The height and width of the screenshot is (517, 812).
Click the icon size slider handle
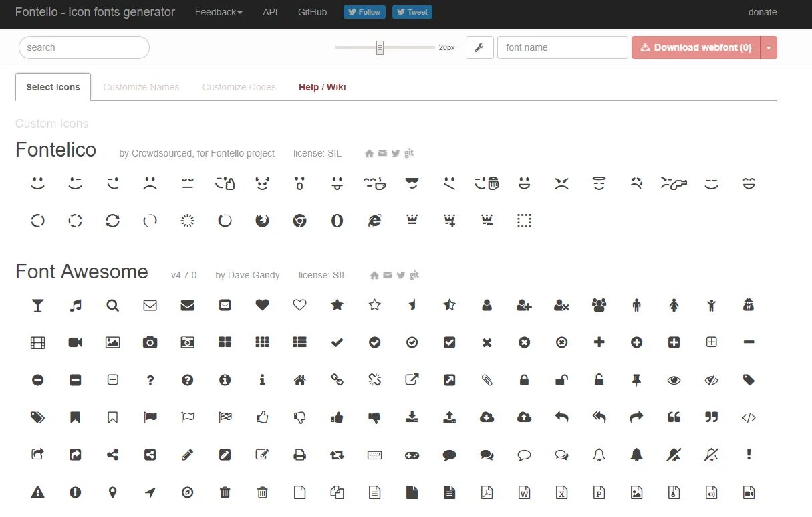coord(380,47)
